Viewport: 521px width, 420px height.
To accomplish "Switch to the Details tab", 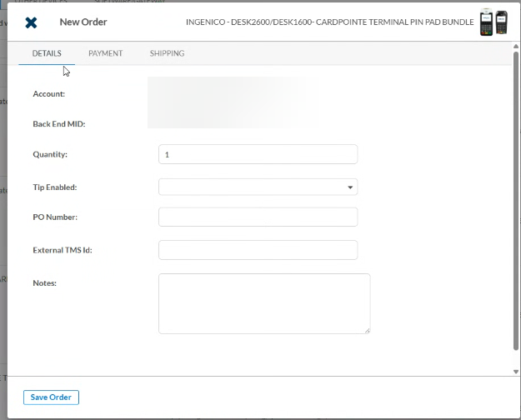I will click(x=47, y=53).
